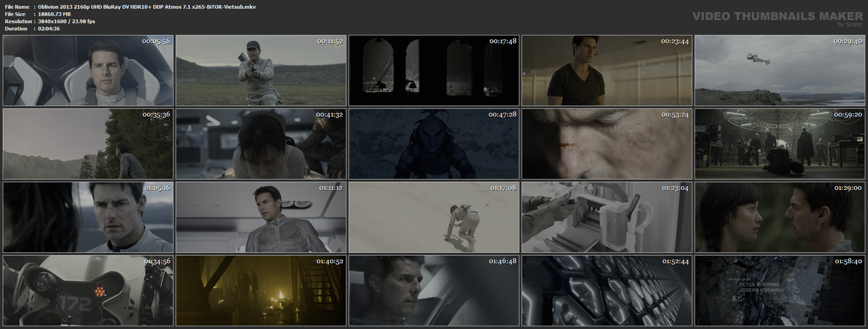This screenshot has height=329, width=868.
Task: Select the thumbnail stamped 00:29:40
Action: click(x=780, y=71)
